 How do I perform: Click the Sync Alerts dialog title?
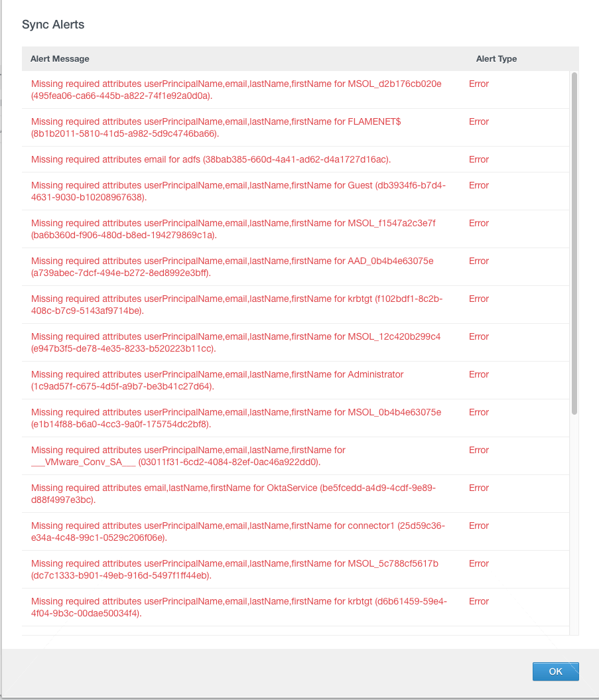tap(53, 25)
